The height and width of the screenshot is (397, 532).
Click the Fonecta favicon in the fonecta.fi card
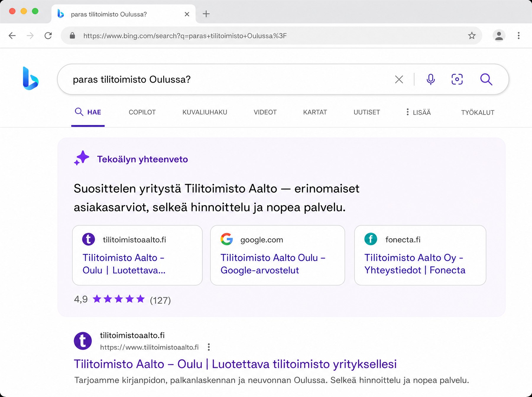[371, 239]
